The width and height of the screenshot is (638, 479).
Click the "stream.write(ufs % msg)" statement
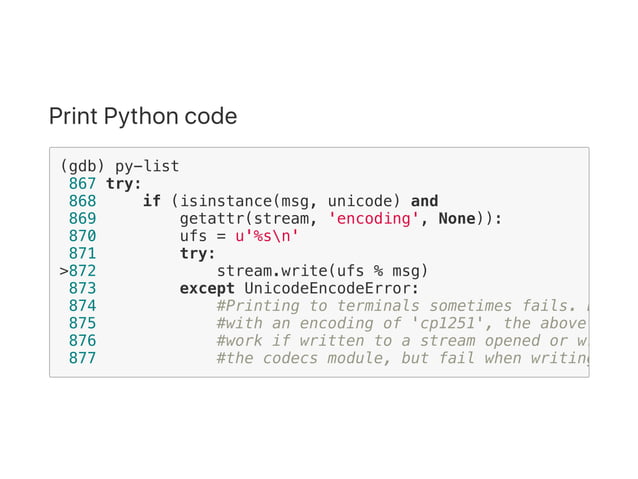coord(322,271)
